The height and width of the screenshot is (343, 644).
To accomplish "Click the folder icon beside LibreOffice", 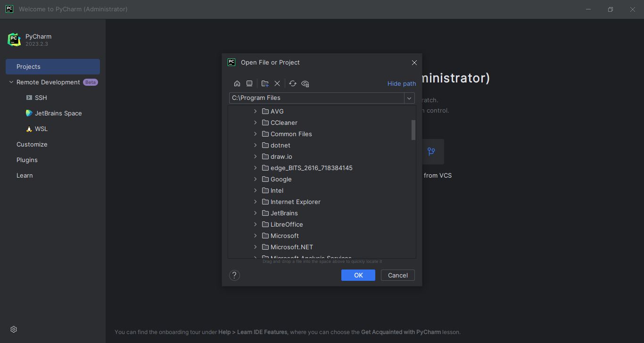I will coord(265,224).
